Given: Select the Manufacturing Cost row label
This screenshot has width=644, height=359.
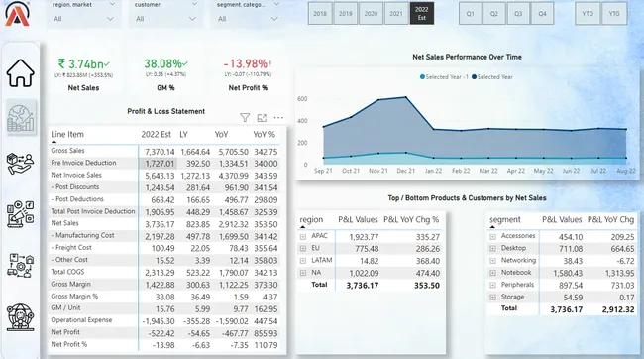Looking at the screenshot, I should tap(82, 235).
